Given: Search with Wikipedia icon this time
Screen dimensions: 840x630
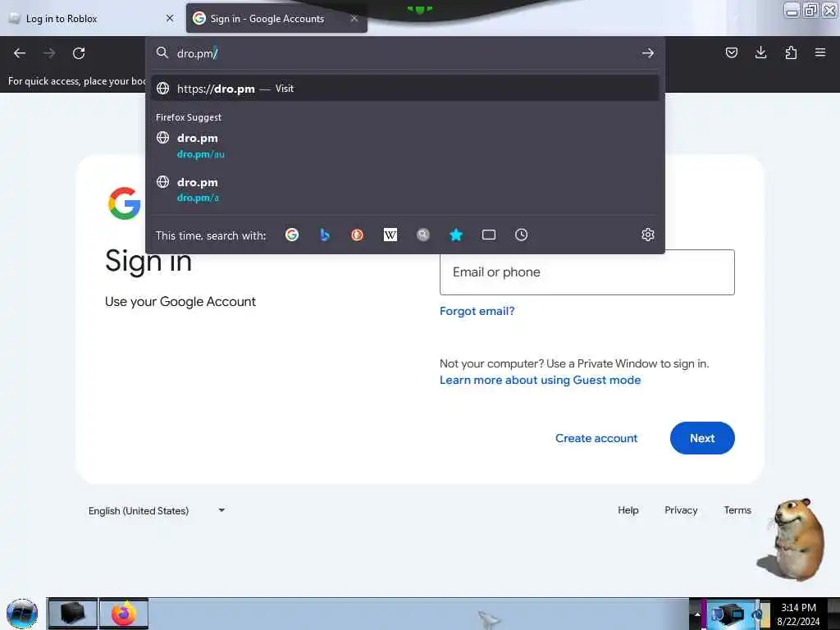Looking at the screenshot, I should (x=390, y=235).
